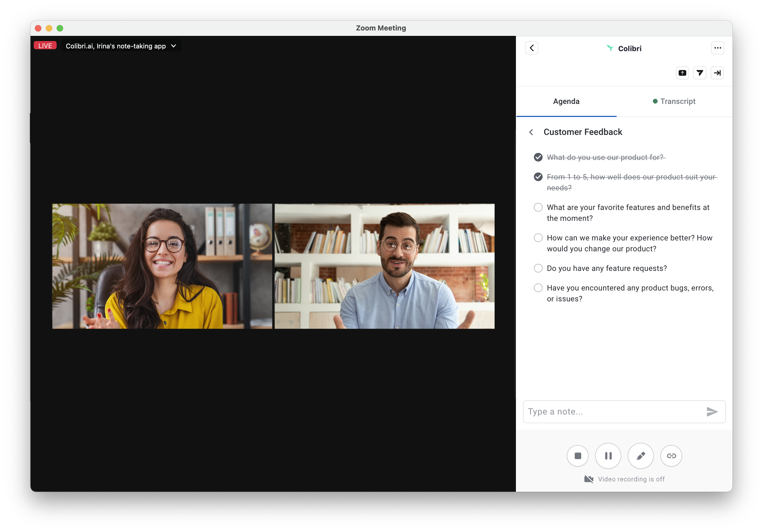Screen dimensions: 763x532
Task: Check 'How can we make your experience better' item
Action: (538, 238)
